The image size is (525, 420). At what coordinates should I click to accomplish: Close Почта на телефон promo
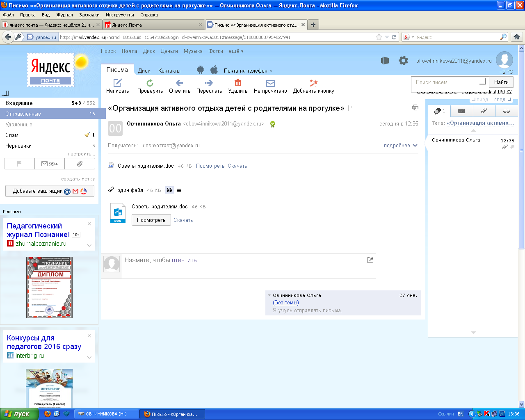coord(271,71)
